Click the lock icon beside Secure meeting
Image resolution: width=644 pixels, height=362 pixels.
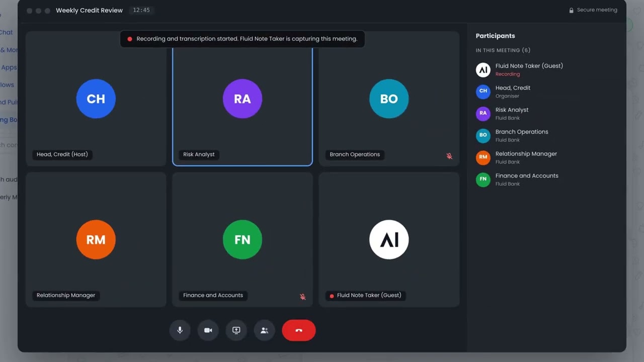point(571,10)
